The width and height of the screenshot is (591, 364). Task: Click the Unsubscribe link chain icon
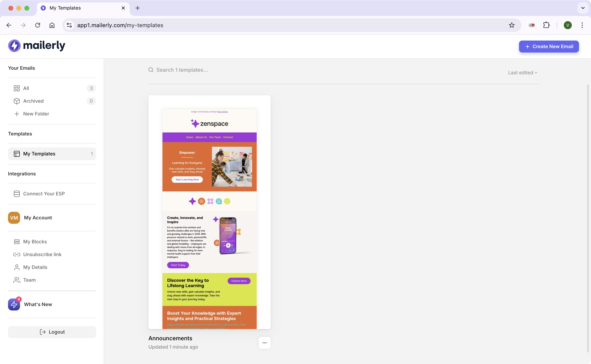[17, 254]
